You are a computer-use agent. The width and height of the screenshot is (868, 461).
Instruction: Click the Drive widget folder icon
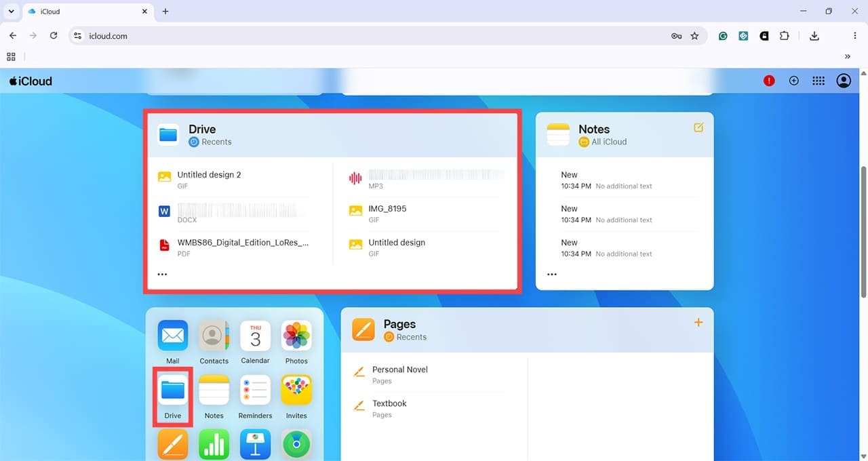pyautogui.click(x=168, y=134)
